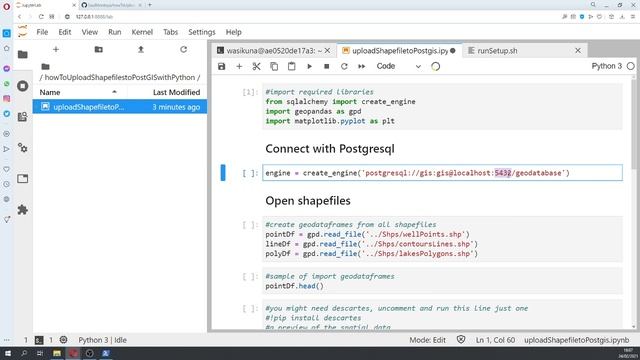
Task: Create a new launcher in the file browser
Action: pos(56,49)
